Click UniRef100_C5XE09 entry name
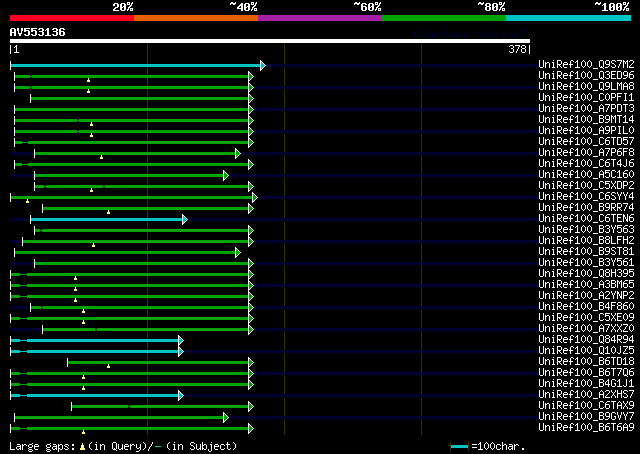Screen dimensions: 640x454 click(586, 318)
